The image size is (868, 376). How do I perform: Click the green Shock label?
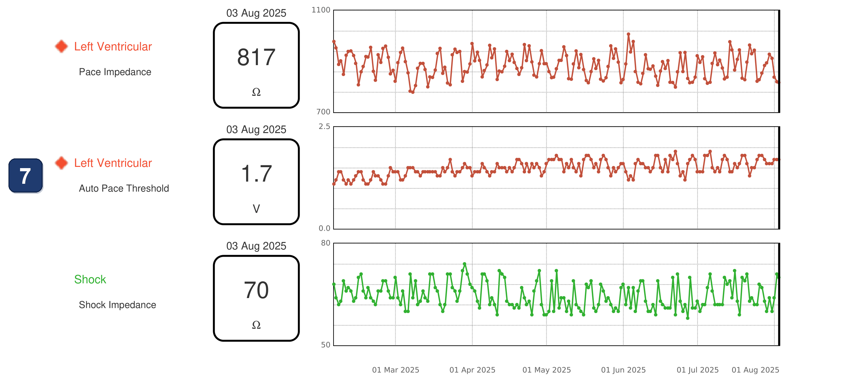(x=90, y=279)
